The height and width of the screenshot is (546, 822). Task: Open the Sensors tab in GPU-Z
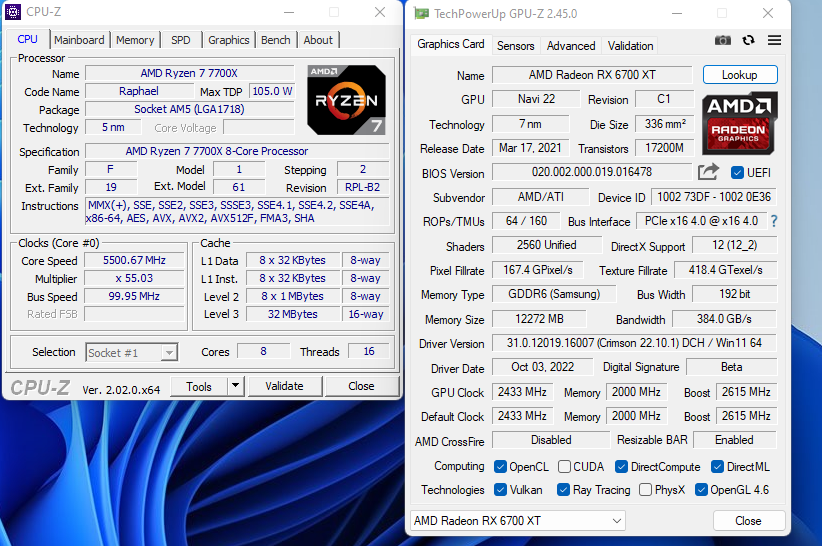click(x=515, y=46)
